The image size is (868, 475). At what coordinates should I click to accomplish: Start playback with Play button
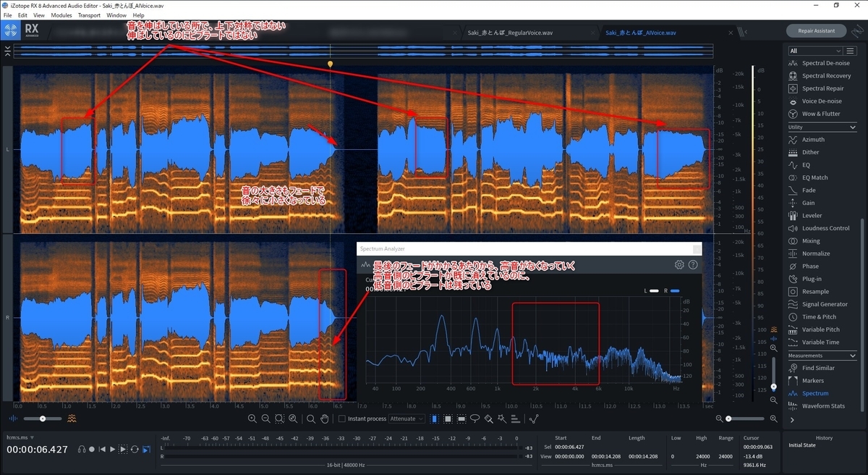click(112, 449)
